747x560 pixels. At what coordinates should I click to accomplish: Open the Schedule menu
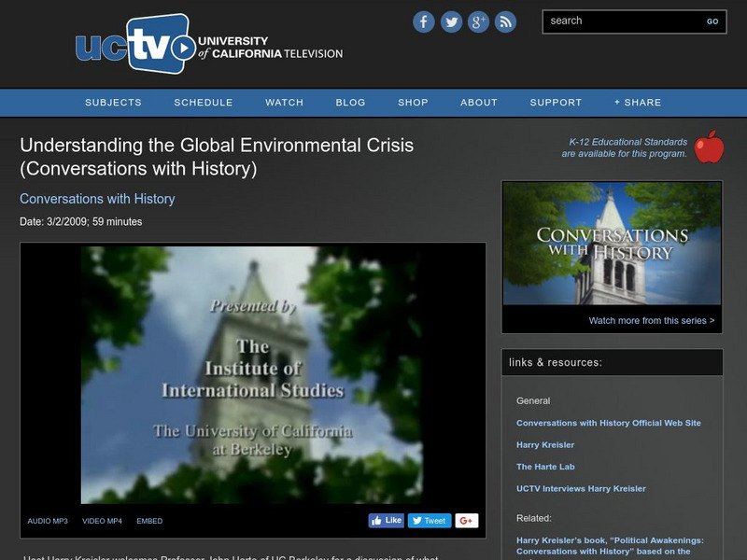[204, 103]
